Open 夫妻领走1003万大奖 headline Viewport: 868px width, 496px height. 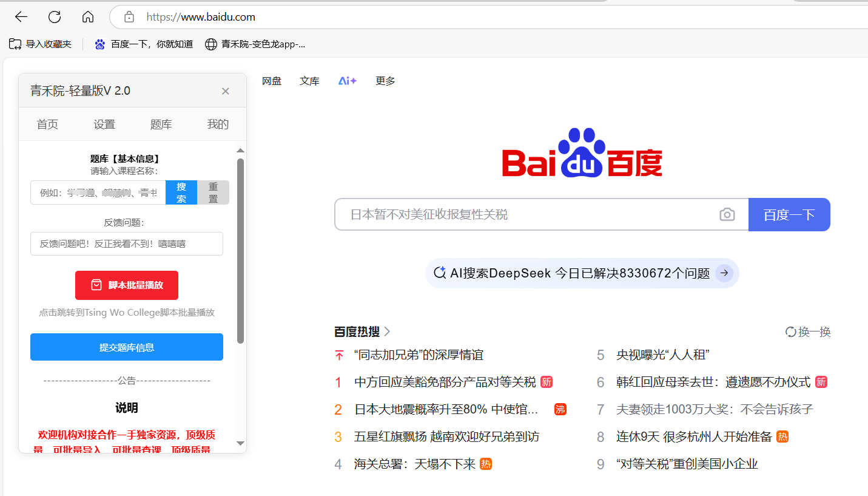coord(715,409)
